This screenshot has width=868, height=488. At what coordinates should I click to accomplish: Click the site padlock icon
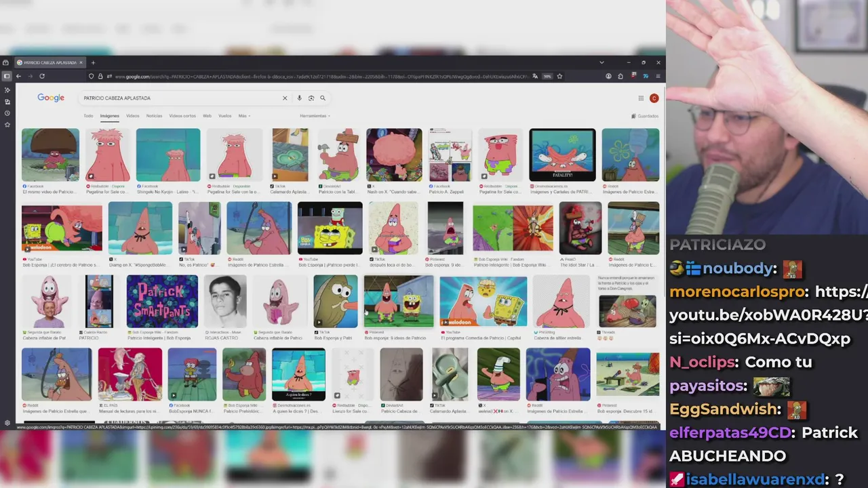100,77
